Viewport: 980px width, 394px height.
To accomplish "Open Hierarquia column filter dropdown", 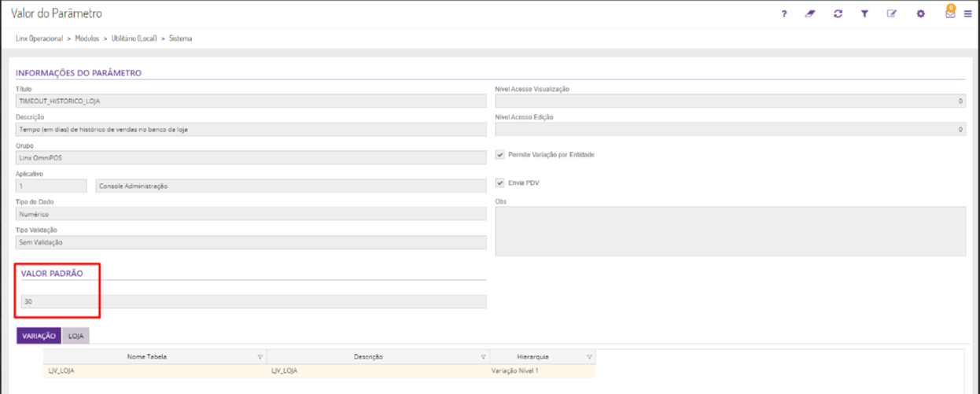I will 589,357.
